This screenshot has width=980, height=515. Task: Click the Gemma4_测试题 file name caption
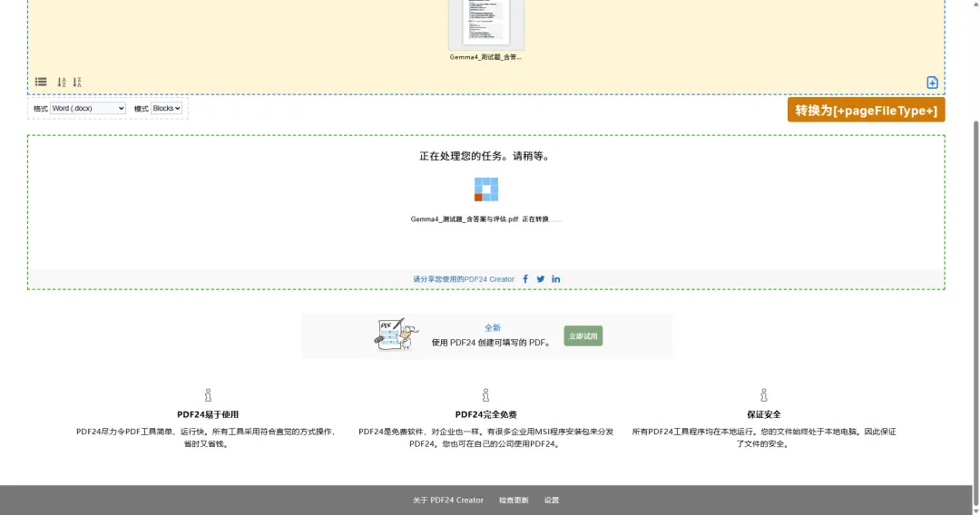click(485, 57)
